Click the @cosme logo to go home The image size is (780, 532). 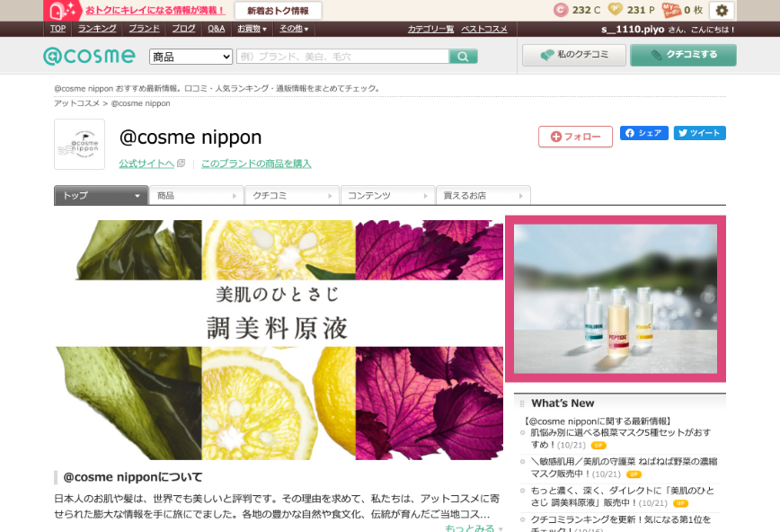tap(89, 55)
